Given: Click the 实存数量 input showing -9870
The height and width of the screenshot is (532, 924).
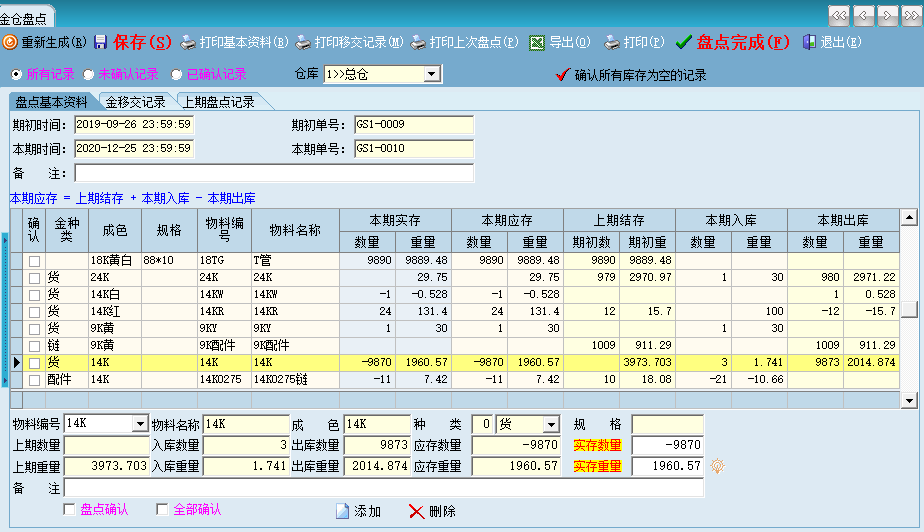Looking at the screenshot, I should click(667, 445).
